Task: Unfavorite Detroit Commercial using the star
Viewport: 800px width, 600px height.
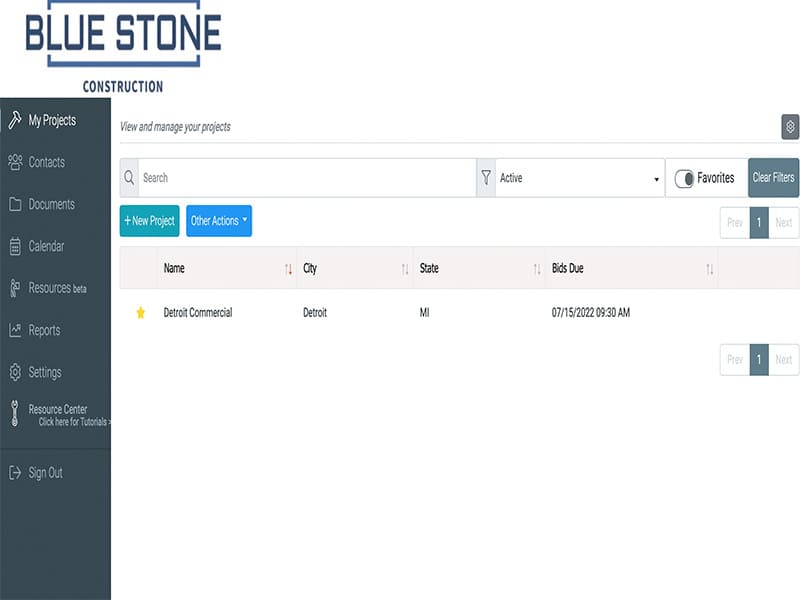Action: [141, 313]
